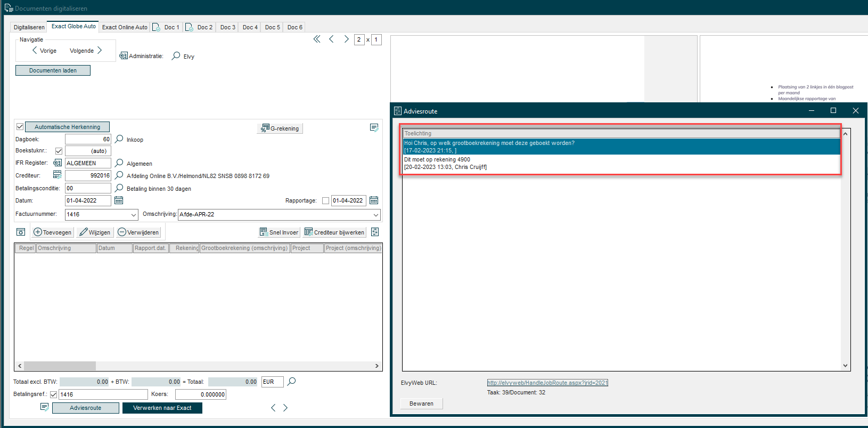868x428 pixels.
Task: Click Verwerken naar Exact button
Action: [x=162, y=408]
